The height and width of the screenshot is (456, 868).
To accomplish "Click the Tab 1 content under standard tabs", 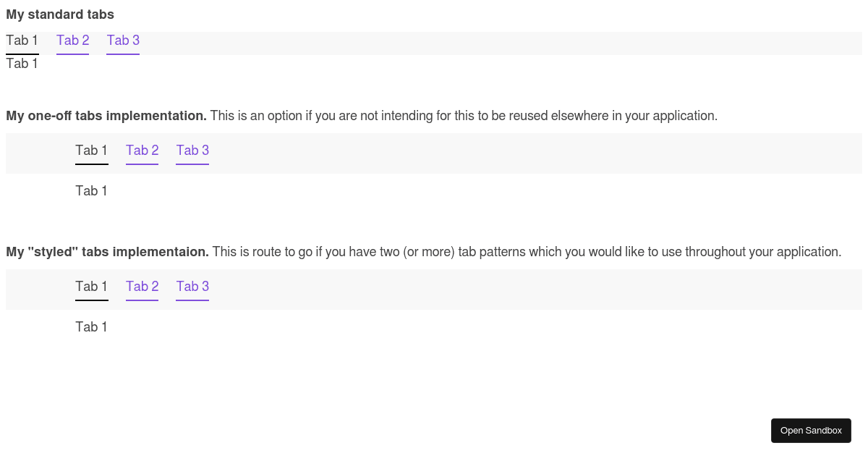I will click(x=22, y=63).
